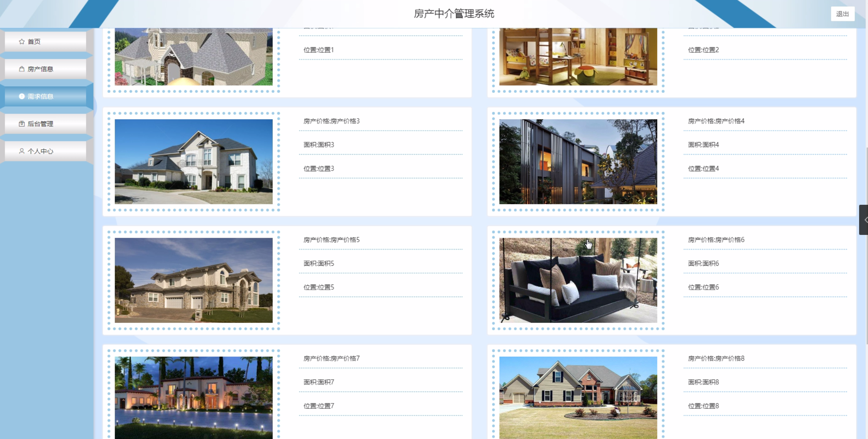
Task: Open the children's bunk bed room photo
Action: tap(578, 57)
